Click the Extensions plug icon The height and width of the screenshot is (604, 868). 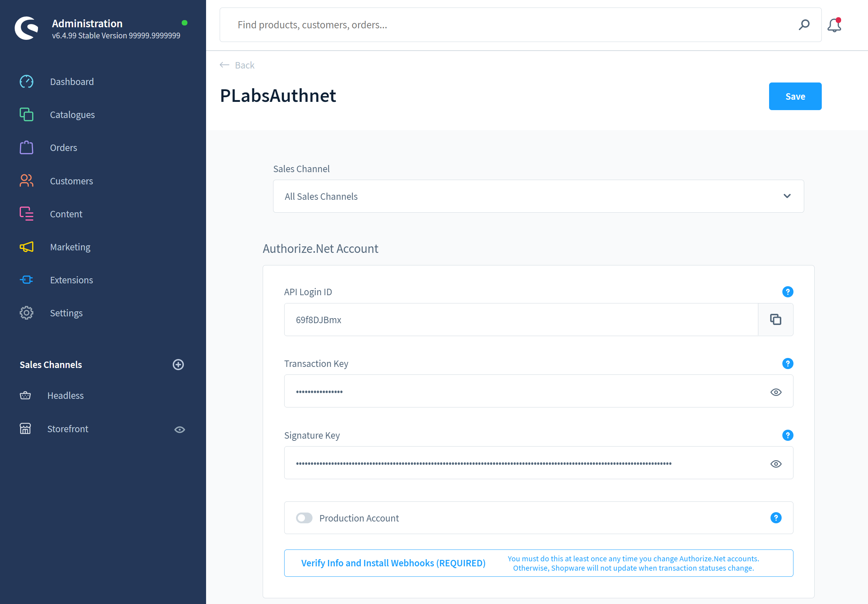pyautogui.click(x=27, y=280)
